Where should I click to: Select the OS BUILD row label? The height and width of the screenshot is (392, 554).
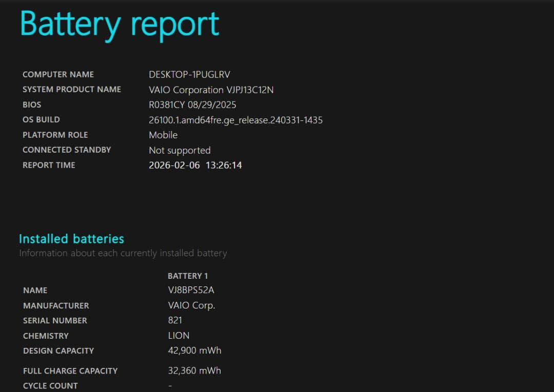point(41,119)
